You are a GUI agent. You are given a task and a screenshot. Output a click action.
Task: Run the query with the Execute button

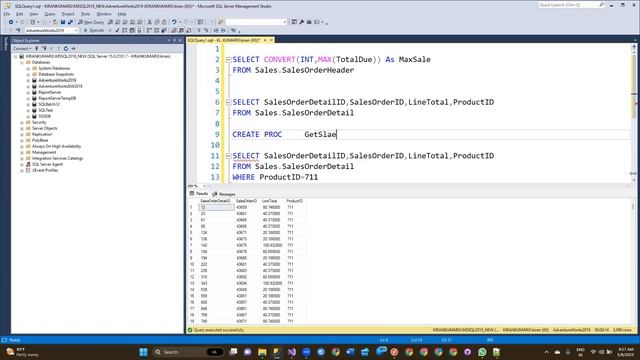pos(94,30)
